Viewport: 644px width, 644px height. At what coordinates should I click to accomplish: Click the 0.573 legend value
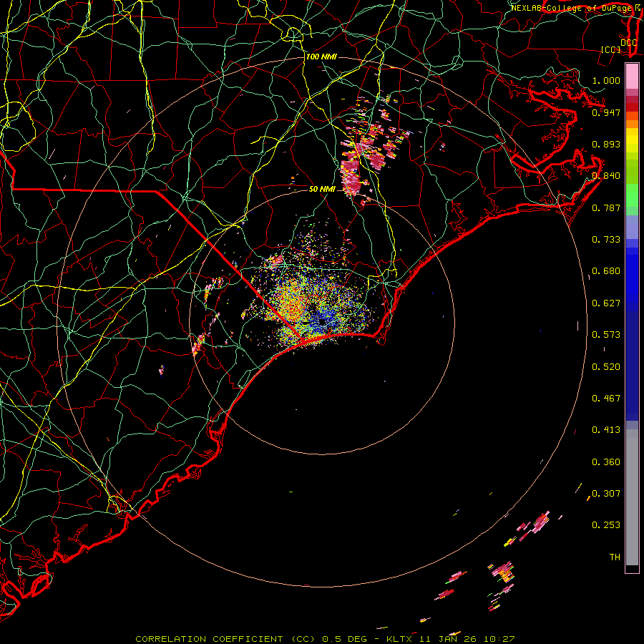606,334
